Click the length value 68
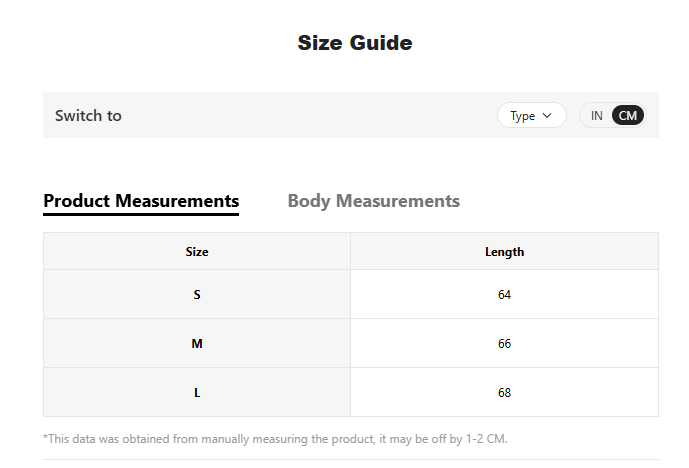Viewport: 689px width, 468px height. tap(504, 392)
